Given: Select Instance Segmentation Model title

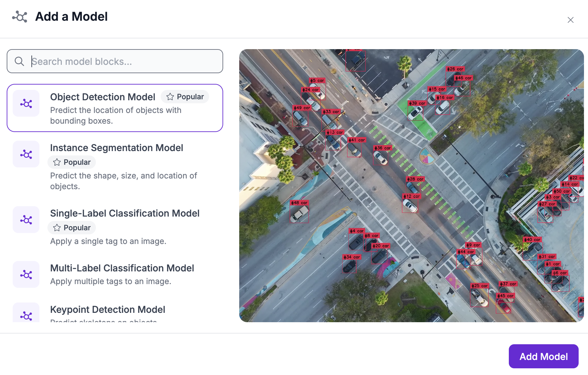Looking at the screenshot, I should (x=116, y=148).
